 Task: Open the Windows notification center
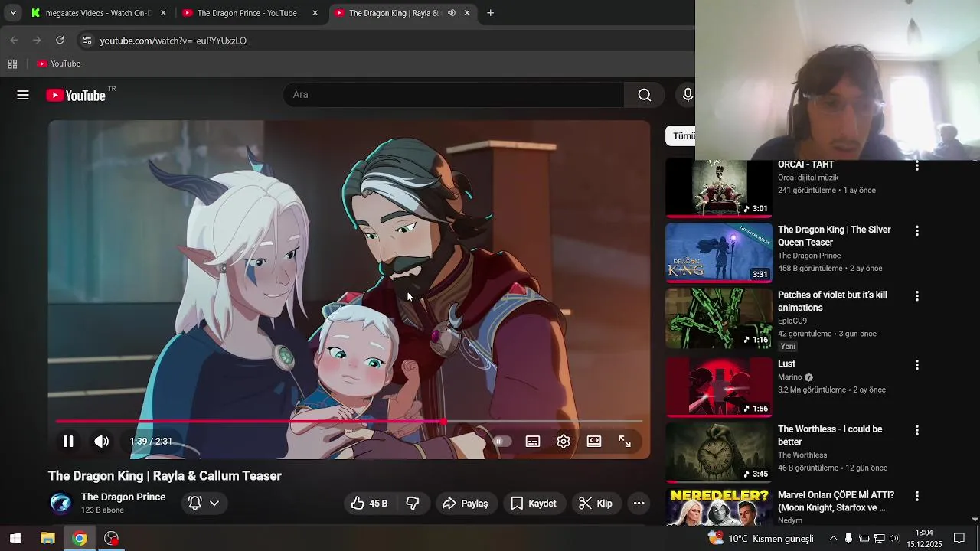[x=959, y=539]
